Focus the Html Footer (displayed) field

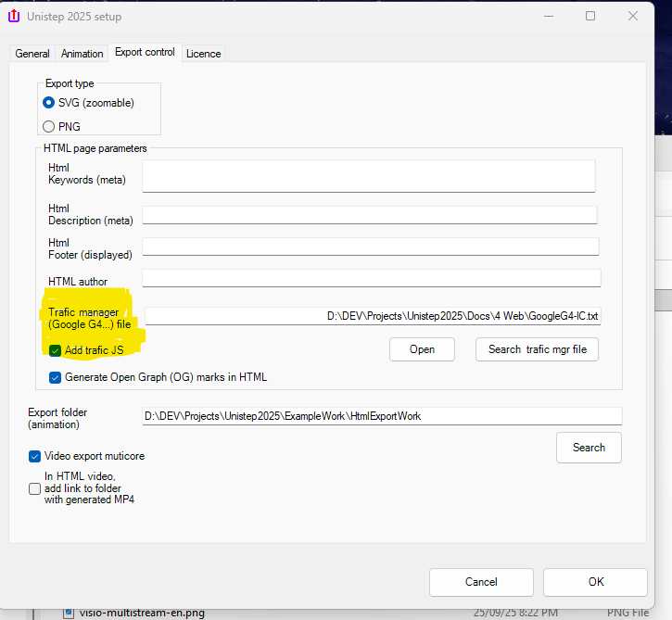click(370, 247)
